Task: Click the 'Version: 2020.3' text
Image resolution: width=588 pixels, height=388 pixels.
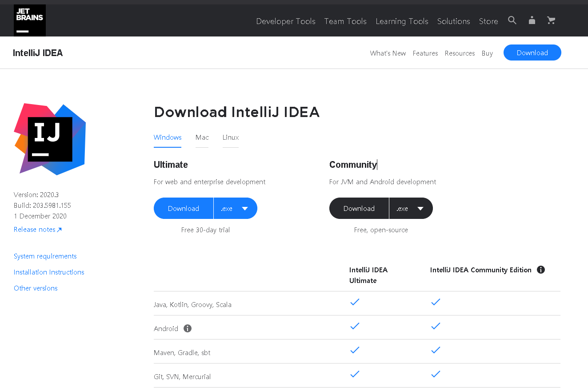Action: click(x=36, y=195)
